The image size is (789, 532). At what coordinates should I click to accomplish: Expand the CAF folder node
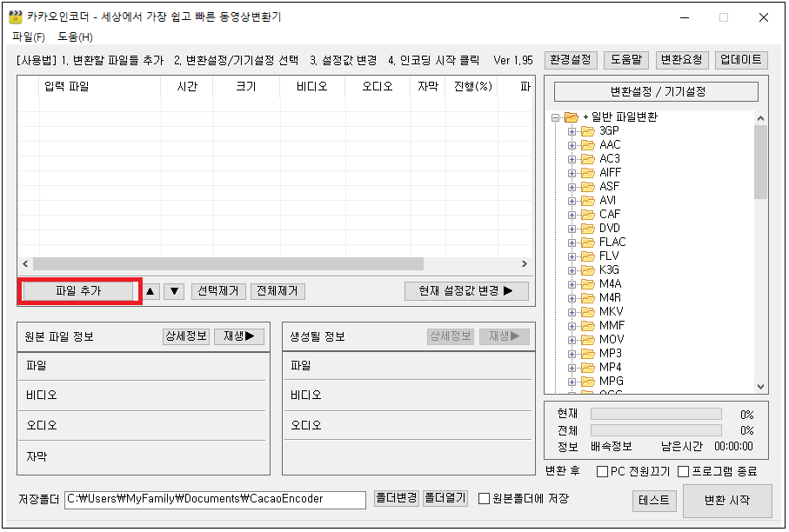(x=572, y=216)
